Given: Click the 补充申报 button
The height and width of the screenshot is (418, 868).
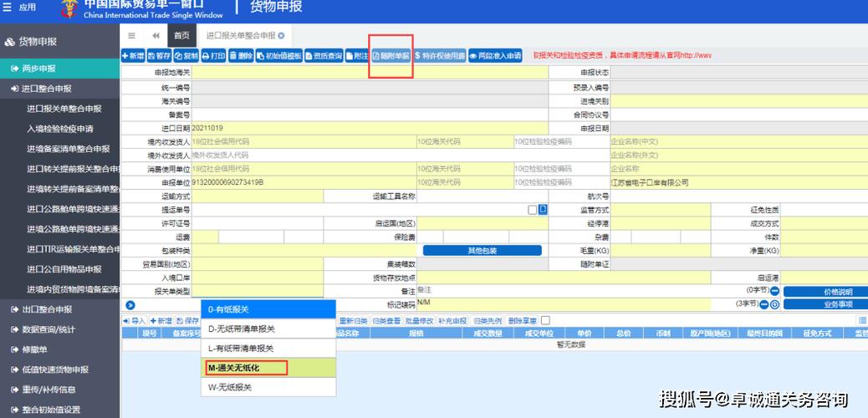Looking at the screenshot, I should [x=452, y=320].
